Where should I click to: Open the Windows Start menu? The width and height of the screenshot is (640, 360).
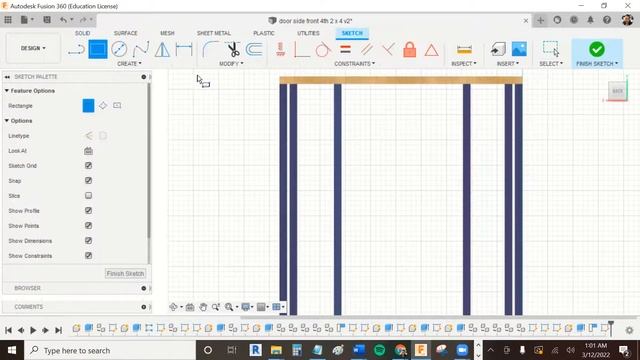(12, 350)
